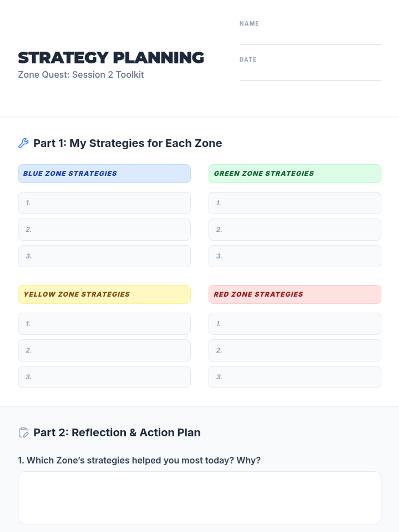Select the Green Zone Strategies header
The image size is (399, 532).
[295, 174]
